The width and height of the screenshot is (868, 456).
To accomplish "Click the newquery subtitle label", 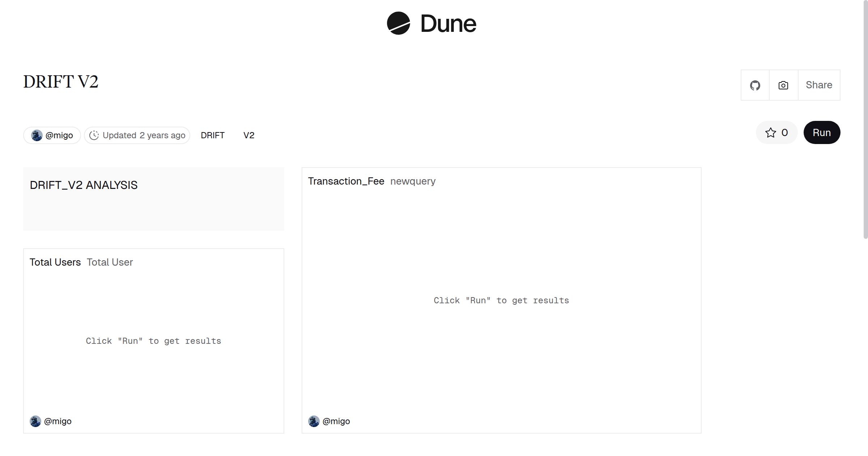I will coord(413,181).
